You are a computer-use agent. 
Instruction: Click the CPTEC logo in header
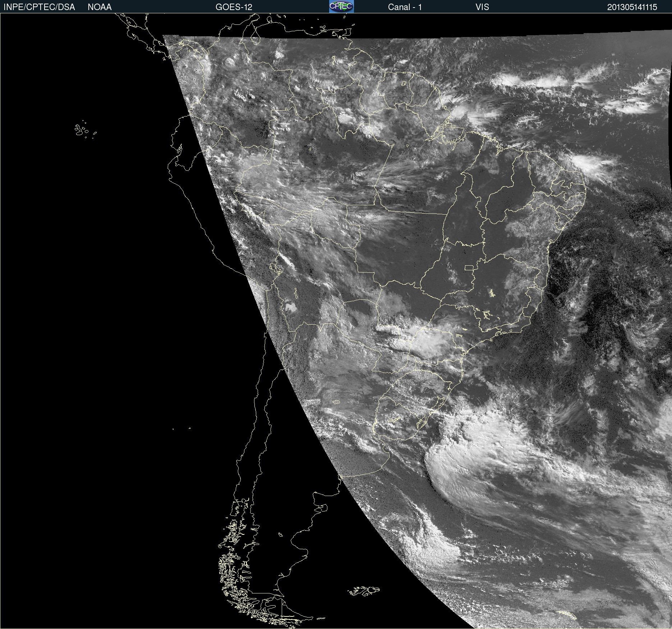pyautogui.click(x=341, y=6)
